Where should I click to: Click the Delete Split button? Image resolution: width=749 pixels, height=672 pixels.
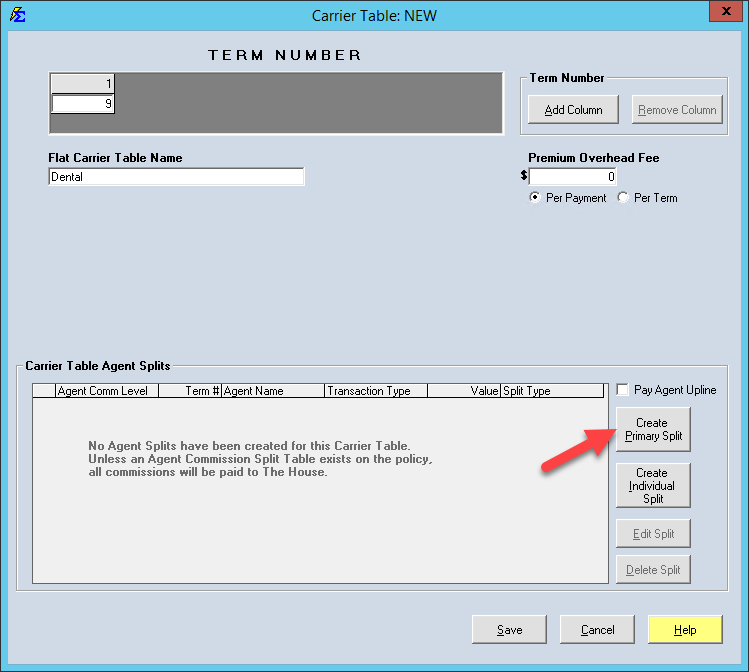653,570
